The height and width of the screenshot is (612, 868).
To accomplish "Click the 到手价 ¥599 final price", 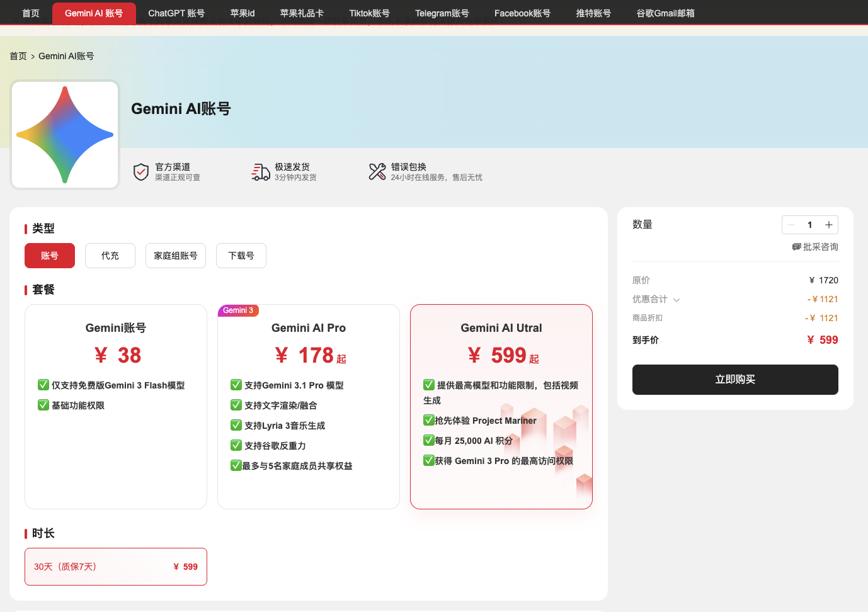I will (x=823, y=340).
